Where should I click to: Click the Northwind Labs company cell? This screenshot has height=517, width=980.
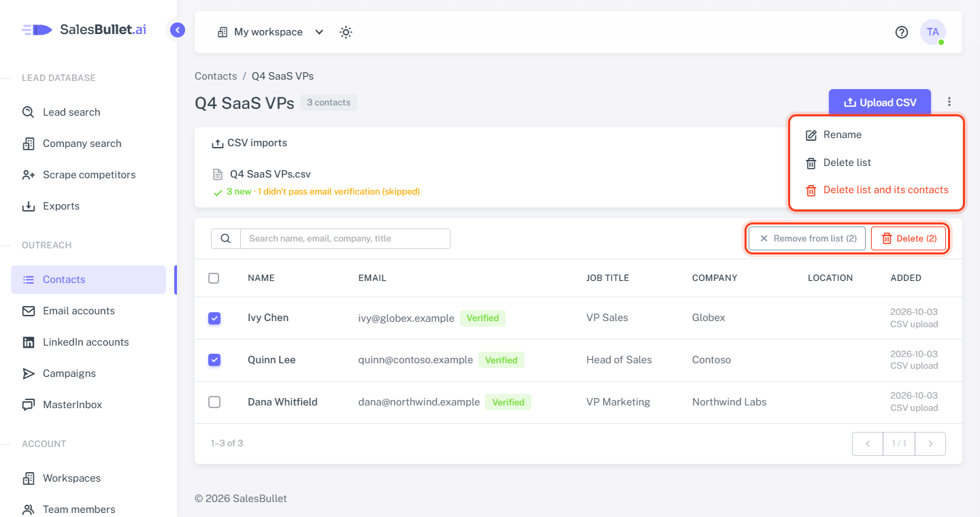click(730, 402)
